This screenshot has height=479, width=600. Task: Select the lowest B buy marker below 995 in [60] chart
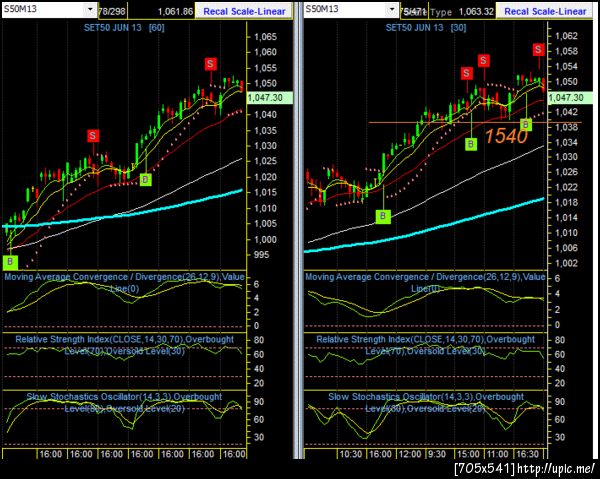coord(10,262)
